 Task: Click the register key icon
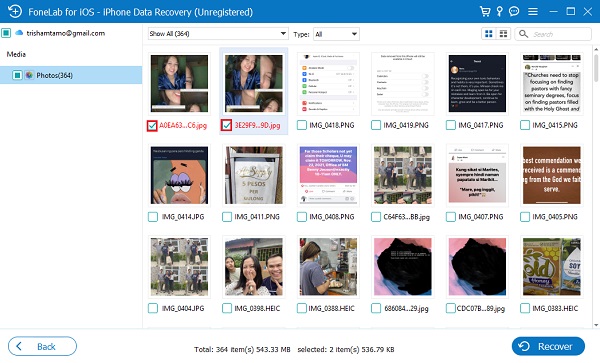499,11
